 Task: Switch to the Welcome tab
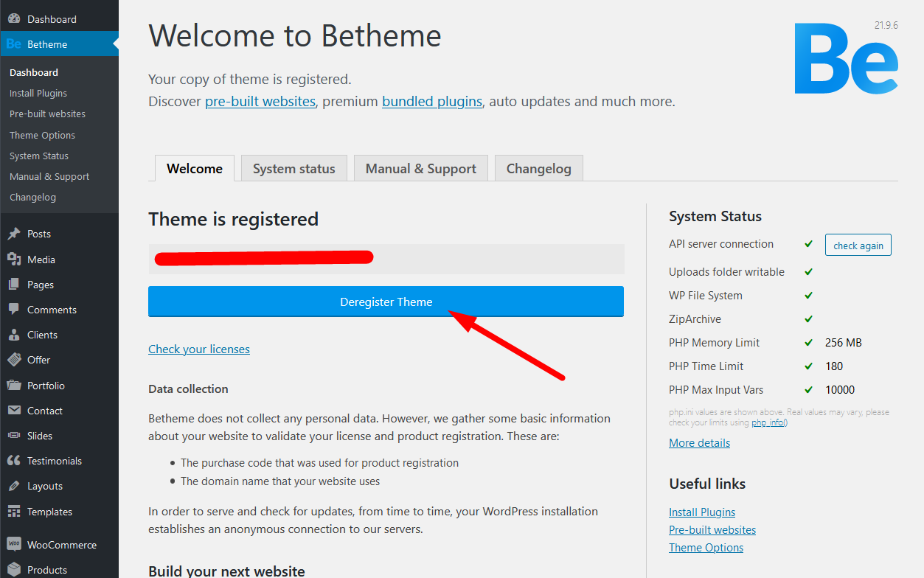pos(195,168)
